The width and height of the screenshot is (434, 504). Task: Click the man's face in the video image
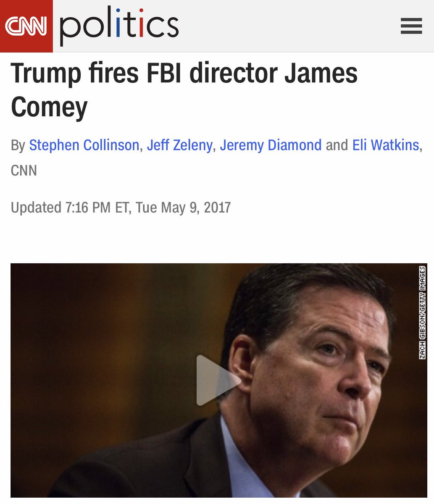pyautogui.click(x=324, y=370)
